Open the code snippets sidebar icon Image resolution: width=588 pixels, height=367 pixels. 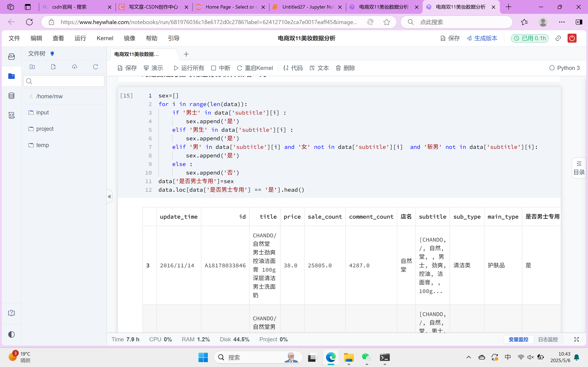coord(11,115)
